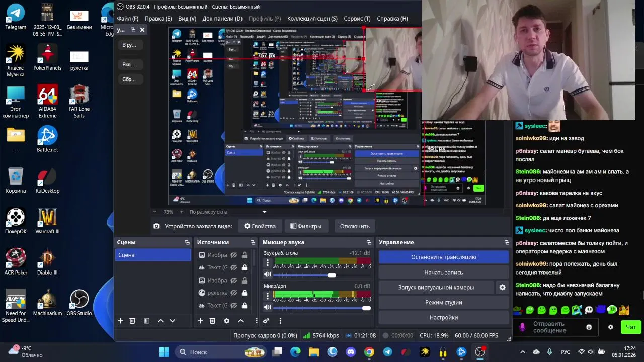Open emoji picker in chat input

pyautogui.click(x=589, y=327)
